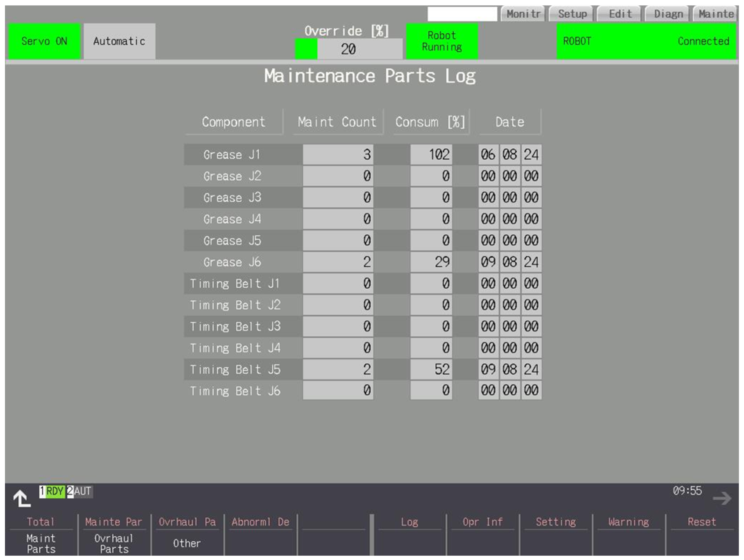Toggle the Servo ON indicator
Image resolution: width=744 pixels, height=560 pixels.
[44, 41]
